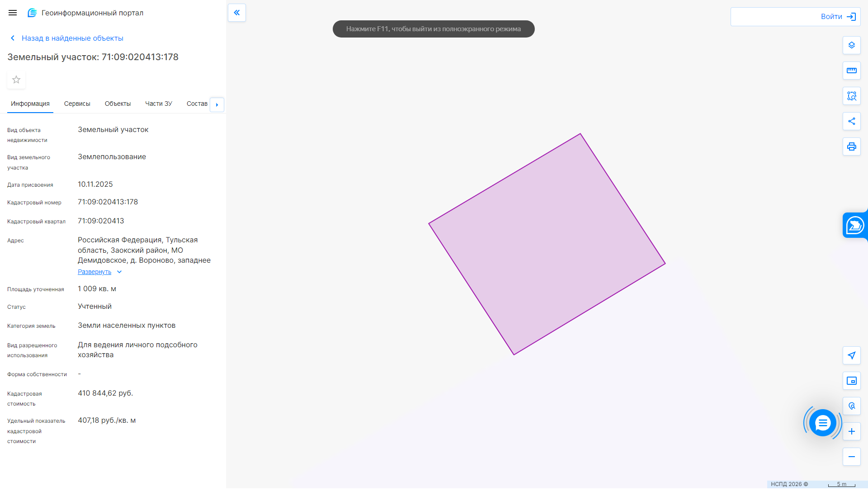Click the purple land parcel polygon
Viewport: 868px width, 491px height.
pos(547,244)
